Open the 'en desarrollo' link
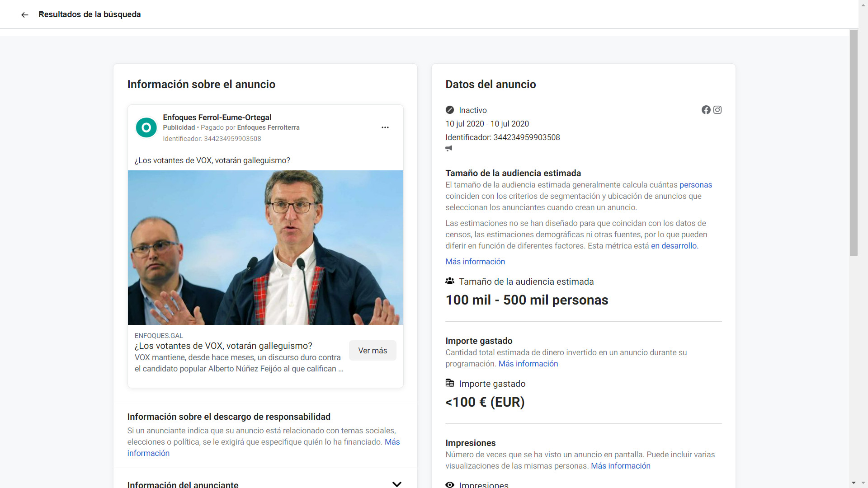 tap(674, 246)
